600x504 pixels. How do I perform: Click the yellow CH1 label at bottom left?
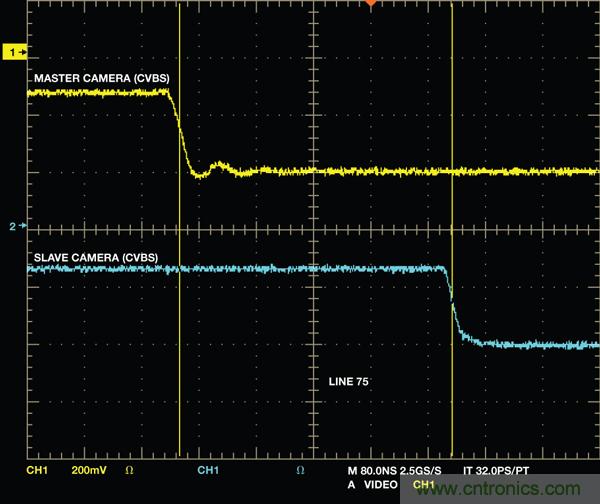pyautogui.click(x=37, y=469)
